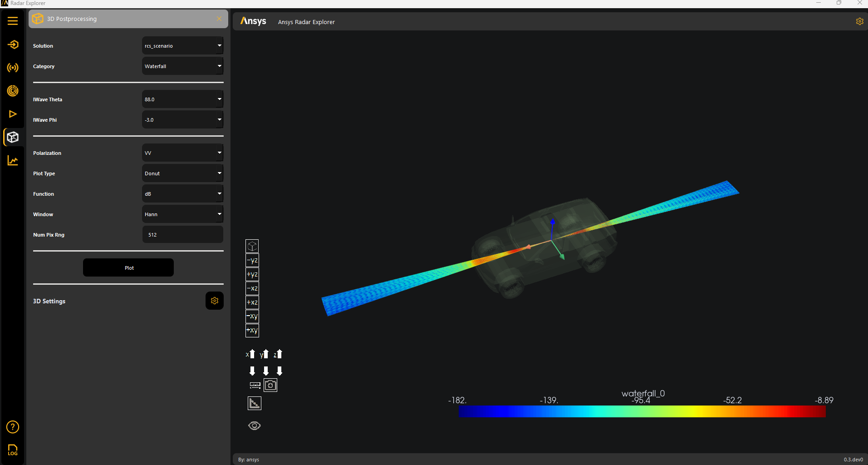Toggle the eye visibility icon in viewport
This screenshot has width=868, height=465.
(255, 425)
